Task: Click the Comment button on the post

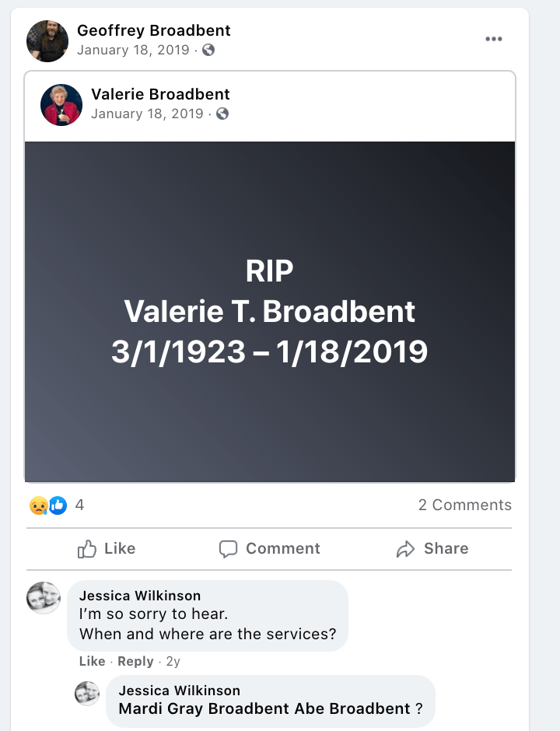Action: point(270,549)
